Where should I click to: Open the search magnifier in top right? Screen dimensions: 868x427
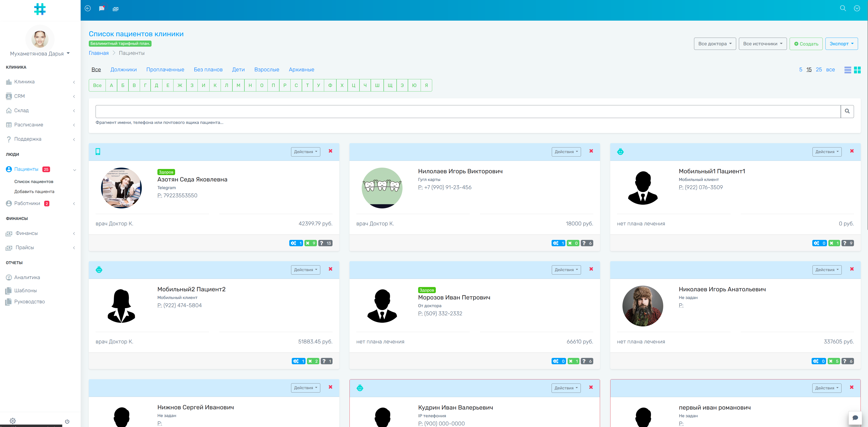(843, 8)
